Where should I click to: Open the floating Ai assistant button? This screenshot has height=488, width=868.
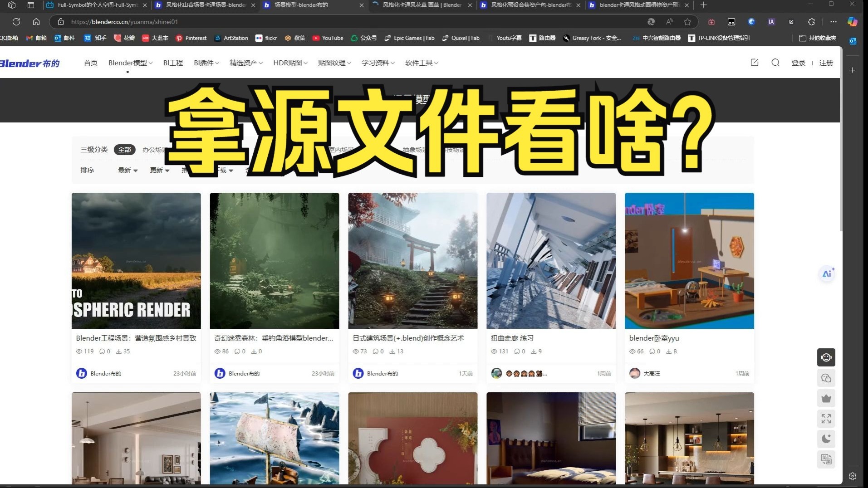827,273
